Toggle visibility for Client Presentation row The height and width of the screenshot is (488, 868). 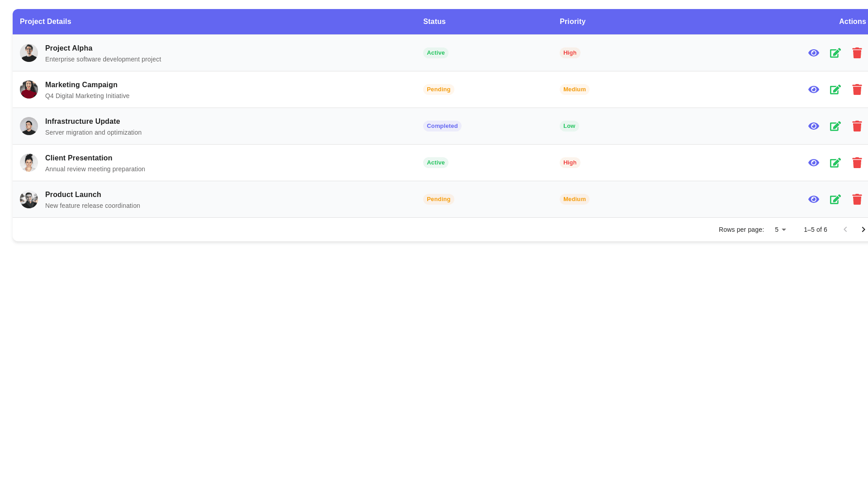(x=813, y=163)
